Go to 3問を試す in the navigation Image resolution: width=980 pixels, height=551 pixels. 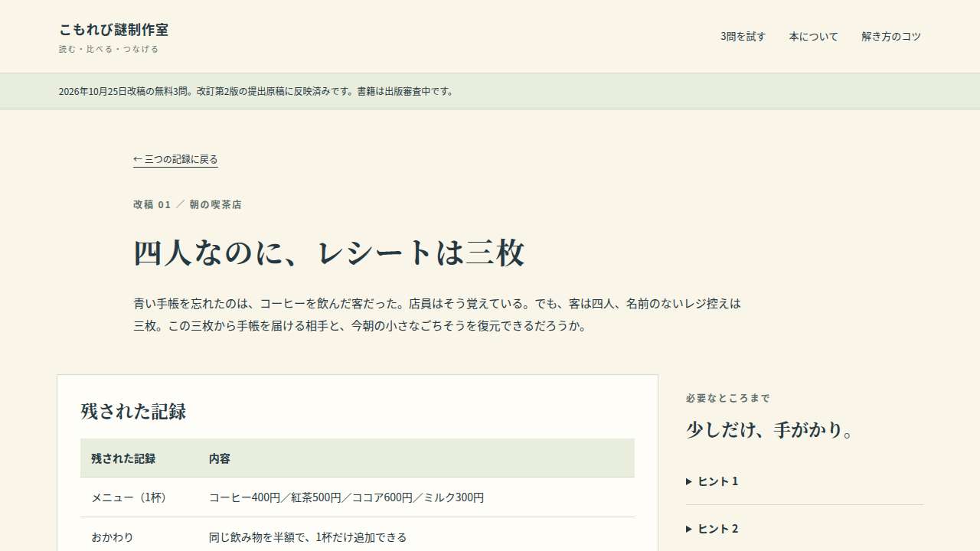click(743, 36)
